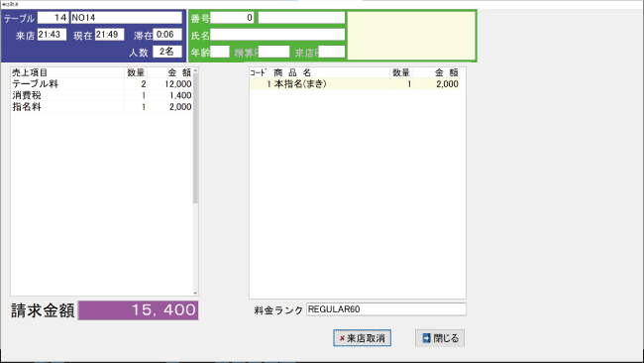Click the 閉じる button label

pyautogui.click(x=446, y=338)
